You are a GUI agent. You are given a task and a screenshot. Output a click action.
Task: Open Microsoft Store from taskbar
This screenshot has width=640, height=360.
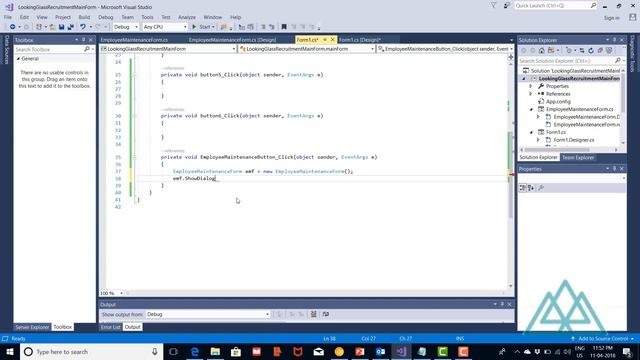(x=236, y=351)
